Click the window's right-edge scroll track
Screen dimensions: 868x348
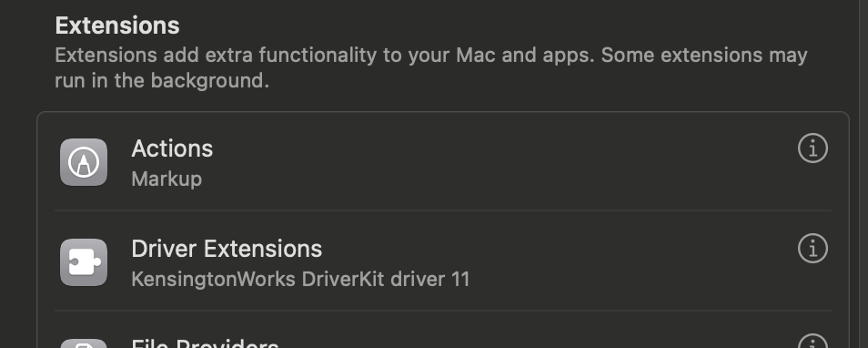pyautogui.click(x=862, y=174)
